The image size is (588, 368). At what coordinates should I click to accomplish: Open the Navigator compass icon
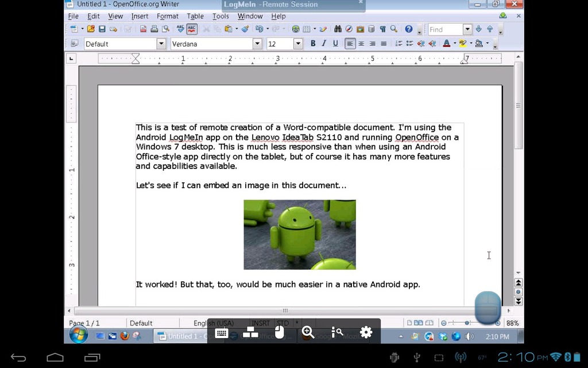349,29
